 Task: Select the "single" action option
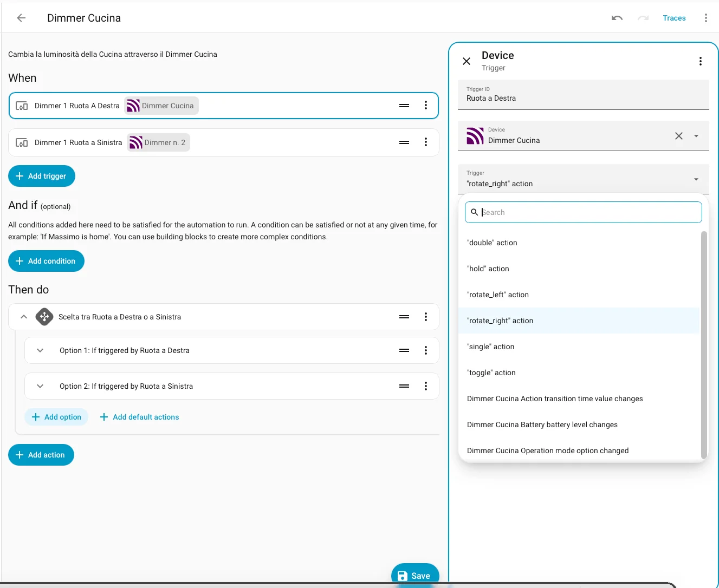[x=579, y=347]
